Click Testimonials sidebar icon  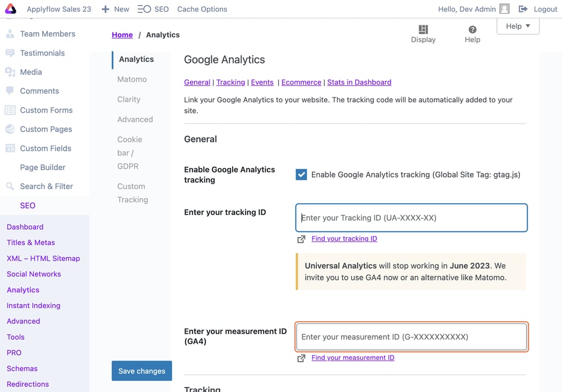click(x=10, y=53)
